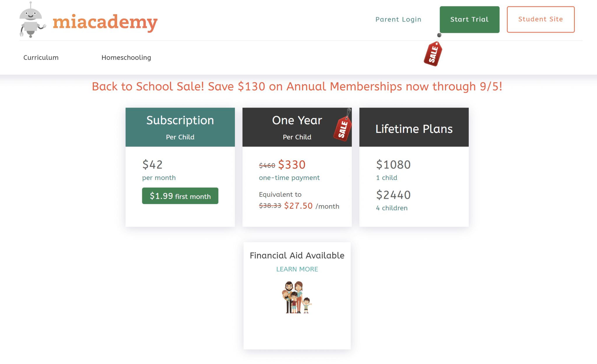
Task: Click the discounted $330 price
Action: 292,164
